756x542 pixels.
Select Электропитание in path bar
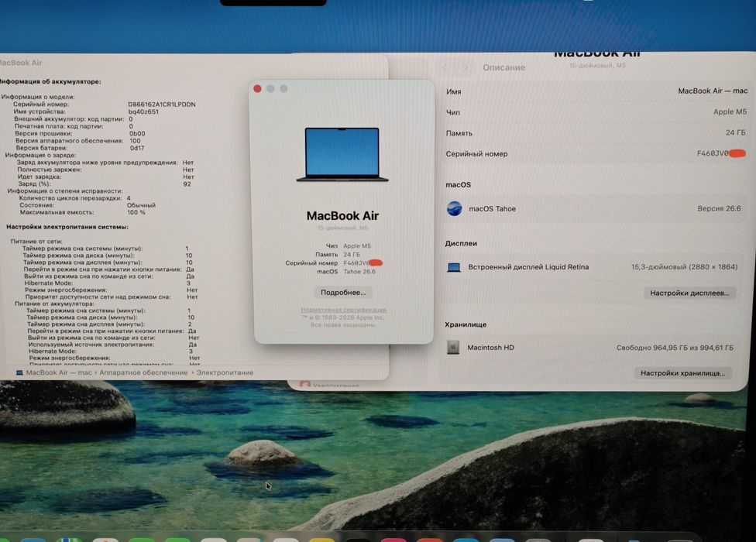tap(225, 372)
